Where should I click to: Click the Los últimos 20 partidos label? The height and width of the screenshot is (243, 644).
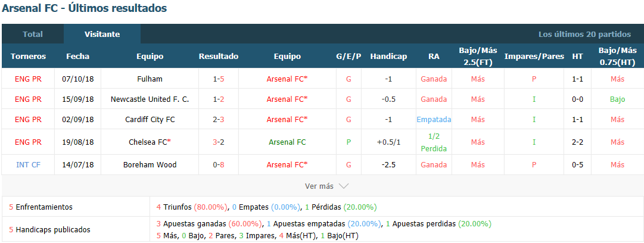584,34
